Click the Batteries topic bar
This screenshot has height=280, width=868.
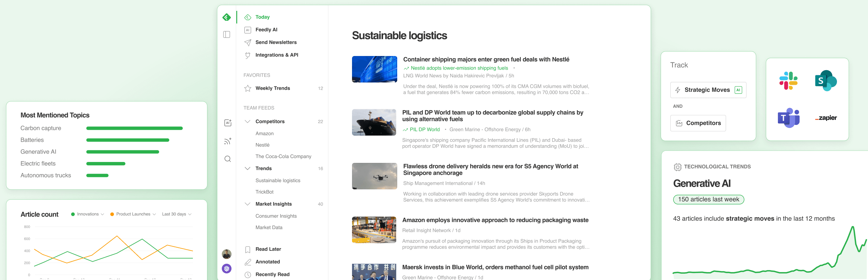(x=128, y=140)
